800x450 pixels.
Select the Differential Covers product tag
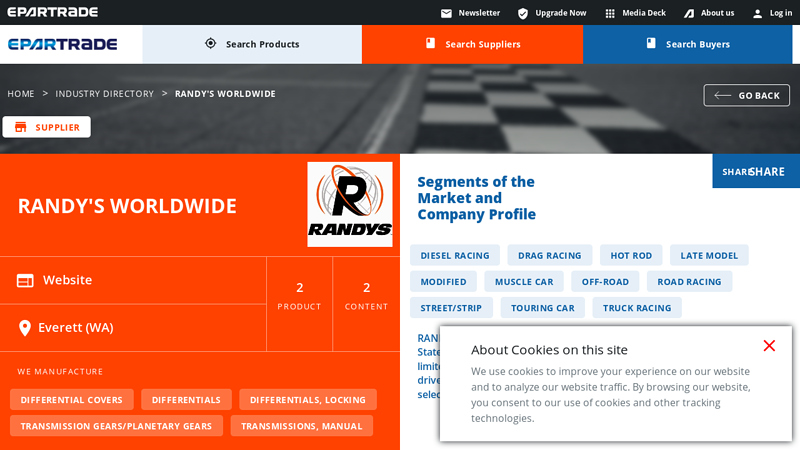pyautogui.click(x=72, y=400)
